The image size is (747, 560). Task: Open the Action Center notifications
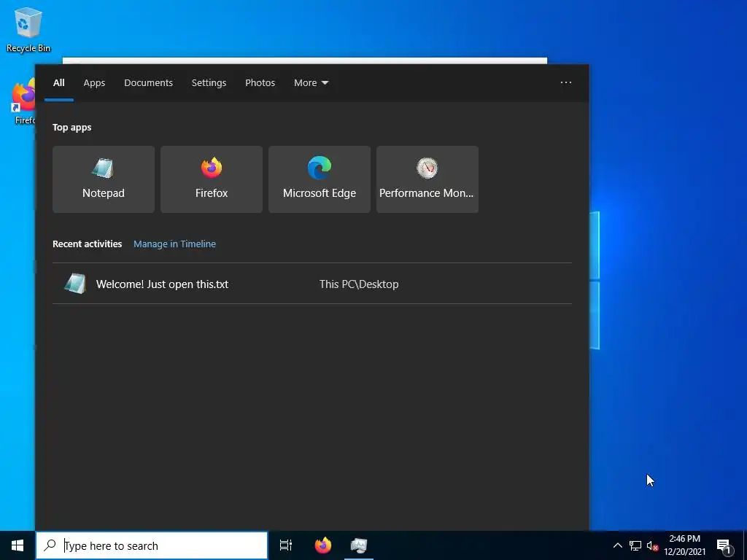tap(724, 545)
